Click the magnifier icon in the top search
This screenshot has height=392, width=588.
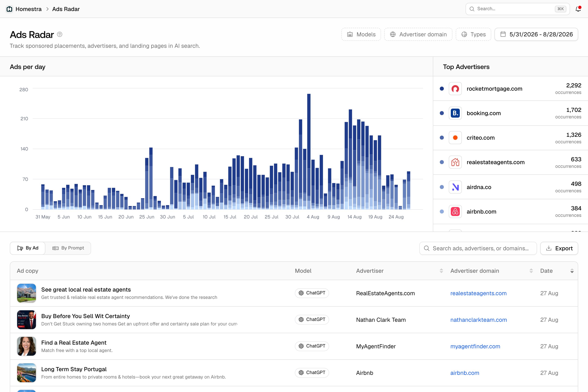(472, 9)
